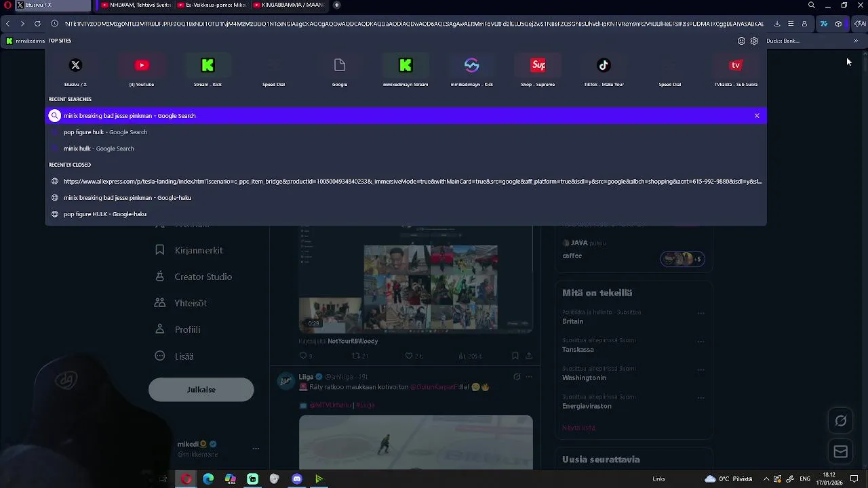Open Creator Studio in X sidebar
The width and height of the screenshot is (868, 488).
point(194,277)
